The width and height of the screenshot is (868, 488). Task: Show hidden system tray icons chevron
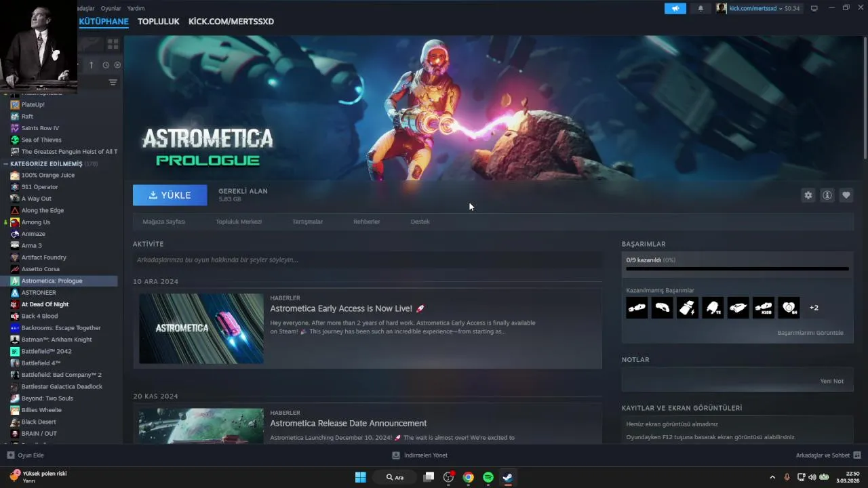[x=772, y=477]
